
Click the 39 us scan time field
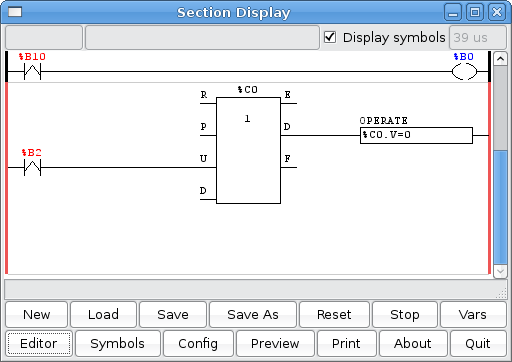coord(478,37)
